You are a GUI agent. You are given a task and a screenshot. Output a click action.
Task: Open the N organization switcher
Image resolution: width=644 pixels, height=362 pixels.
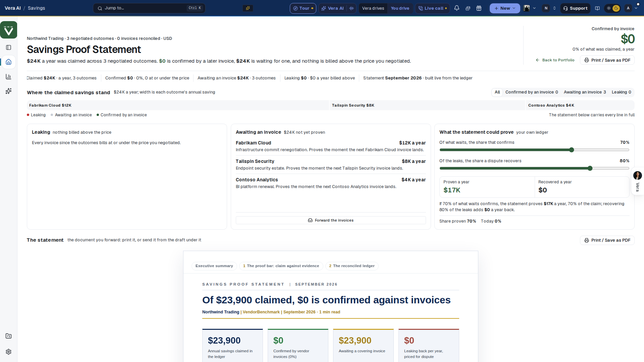pos(549,8)
